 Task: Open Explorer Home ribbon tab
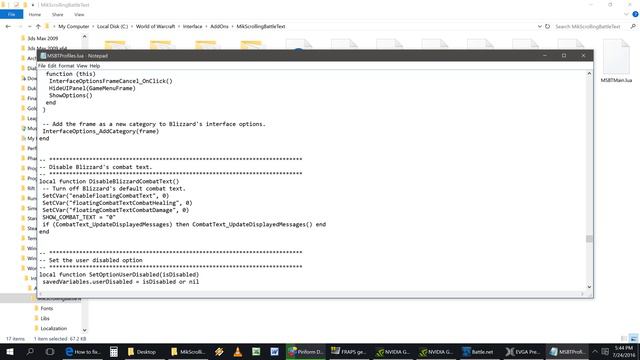[35, 14]
